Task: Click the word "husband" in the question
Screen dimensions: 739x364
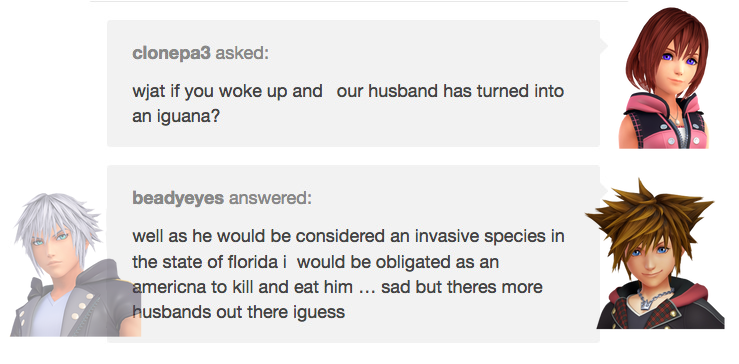Action: tap(403, 91)
